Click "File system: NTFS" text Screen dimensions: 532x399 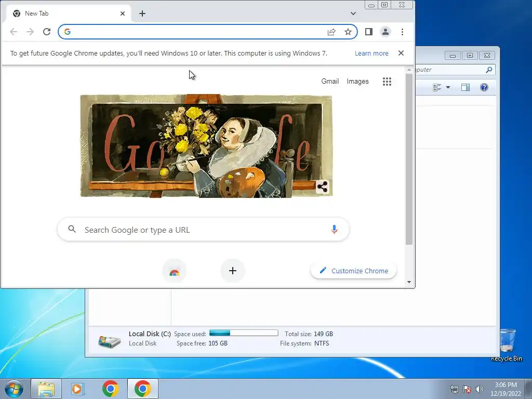304,343
